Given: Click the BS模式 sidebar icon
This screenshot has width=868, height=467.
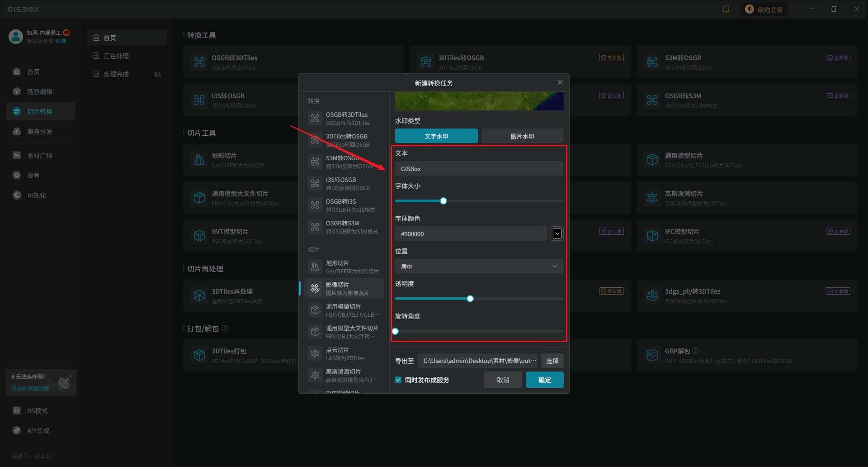Looking at the screenshot, I should pos(17,411).
